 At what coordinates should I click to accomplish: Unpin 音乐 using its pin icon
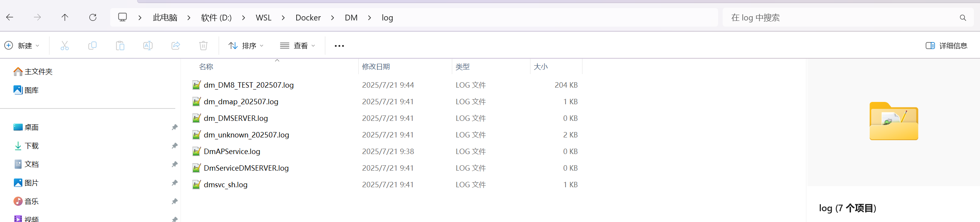pos(175,201)
